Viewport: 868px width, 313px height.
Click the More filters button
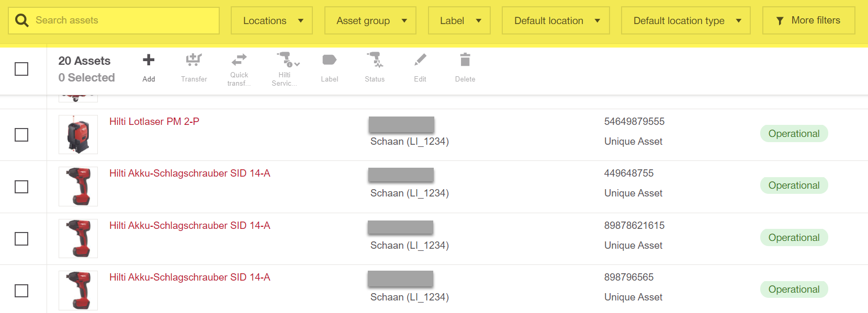click(808, 21)
